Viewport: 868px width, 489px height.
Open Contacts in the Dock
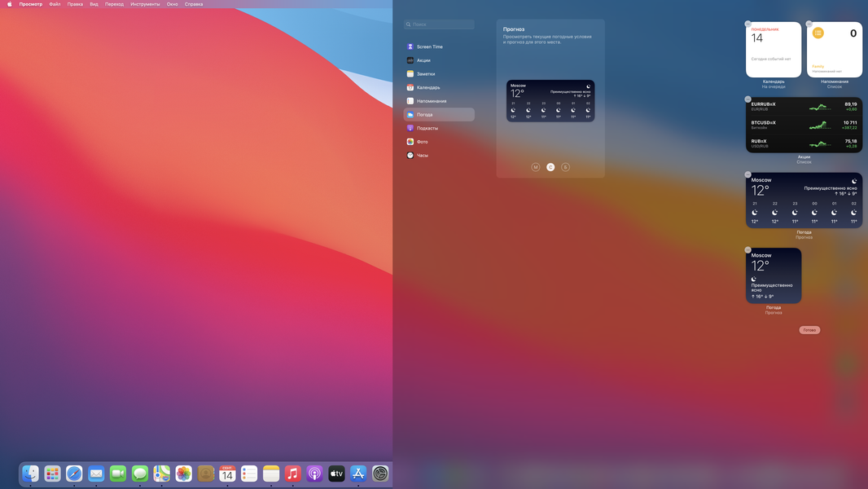(x=205, y=474)
